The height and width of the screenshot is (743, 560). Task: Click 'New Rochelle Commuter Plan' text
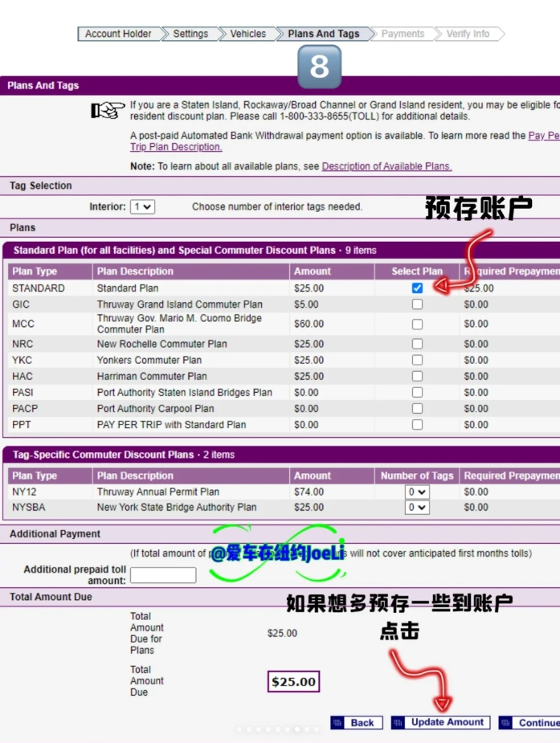tap(162, 344)
